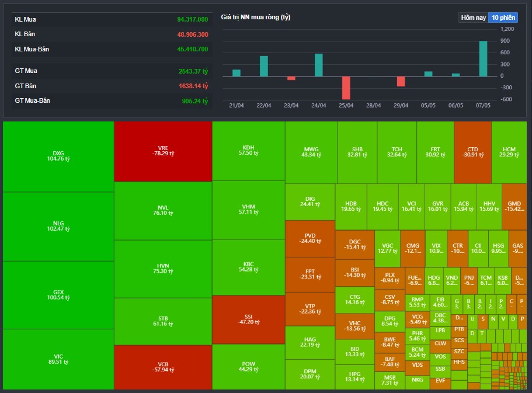This screenshot has height=393, width=532.
Task: Click the 25/04 net sell bar
Action: (x=346, y=88)
